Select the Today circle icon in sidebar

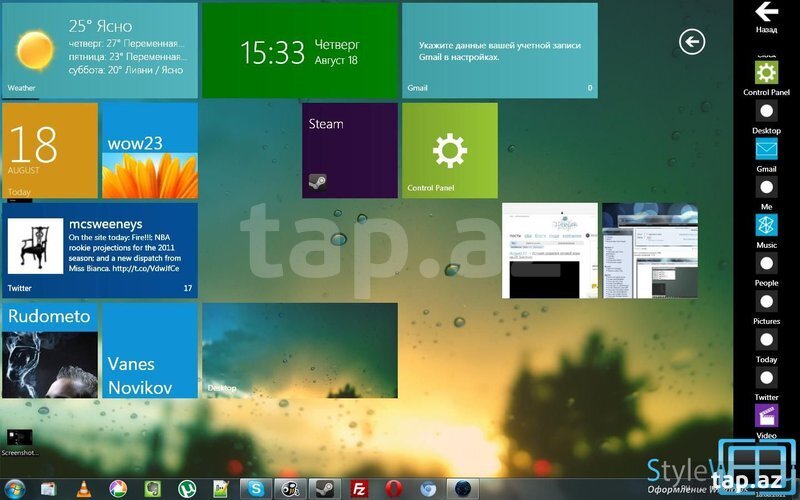tap(766, 339)
